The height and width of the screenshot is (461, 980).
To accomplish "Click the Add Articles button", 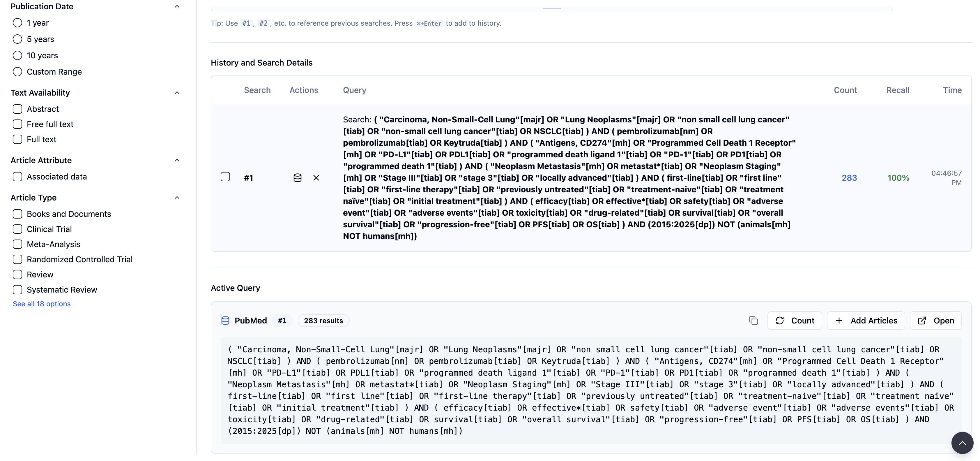I will pyautogui.click(x=866, y=321).
